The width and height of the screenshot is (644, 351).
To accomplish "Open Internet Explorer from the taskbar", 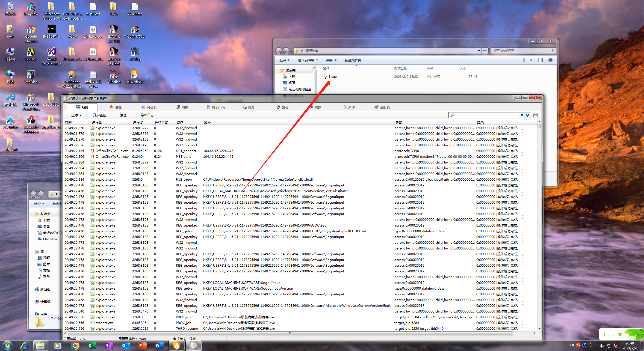I will tap(24, 346).
